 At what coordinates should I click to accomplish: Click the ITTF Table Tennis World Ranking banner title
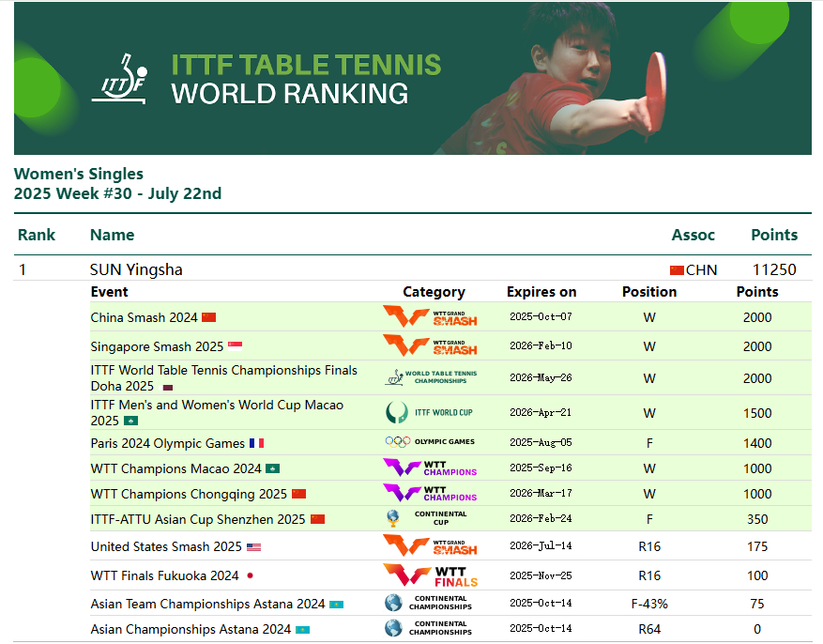(x=306, y=79)
